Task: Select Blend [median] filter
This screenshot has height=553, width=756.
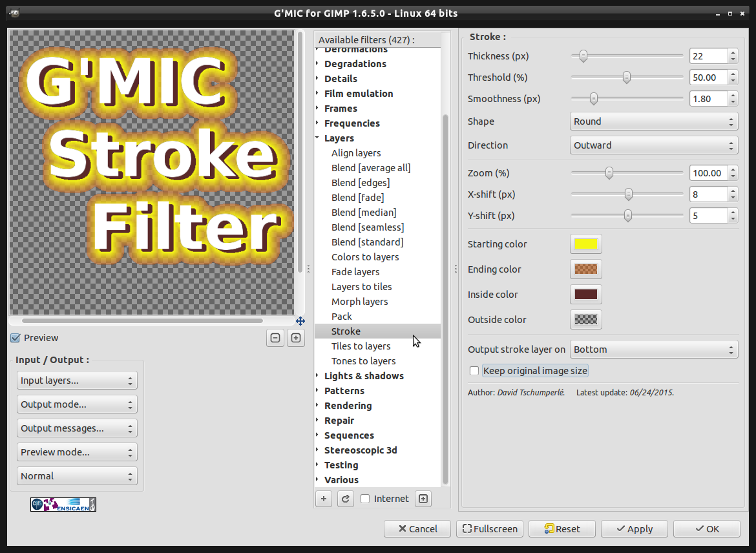Action: click(x=364, y=212)
